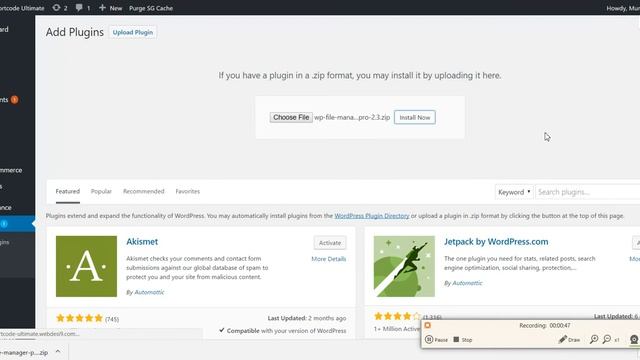Click the Upload Plugin button

pos(133,32)
